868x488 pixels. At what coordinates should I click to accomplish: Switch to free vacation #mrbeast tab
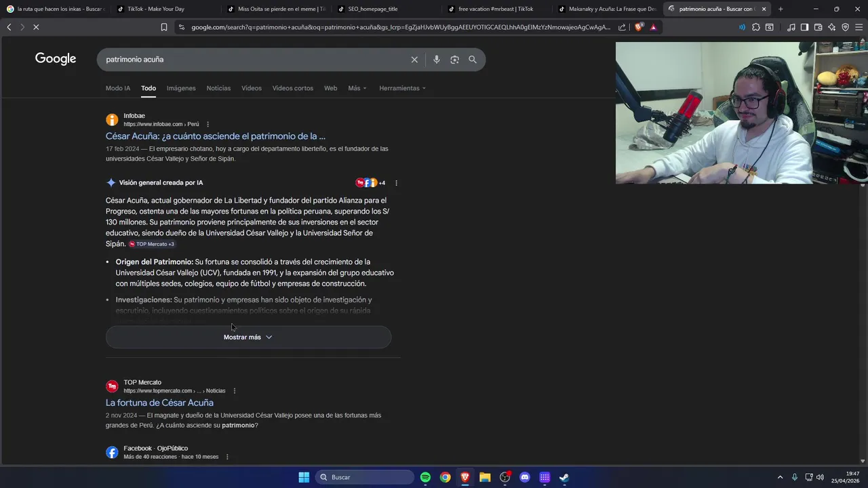coord(496,9)
